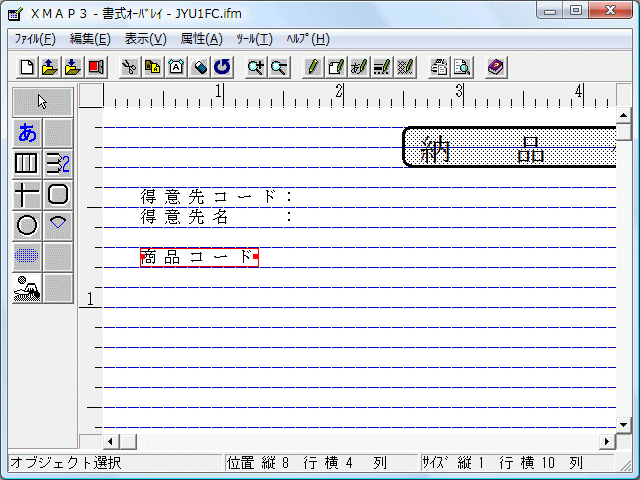The image size is (640, 480).
Task: Select the rounded rectangle tool
Action: pyautogui.click(x=58, y=194)
